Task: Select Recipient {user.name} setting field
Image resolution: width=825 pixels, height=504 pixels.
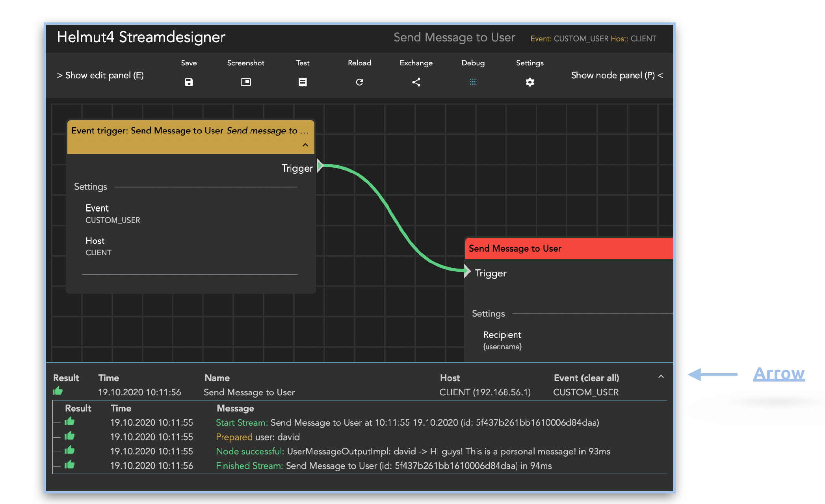Action: tap(502, 340)
